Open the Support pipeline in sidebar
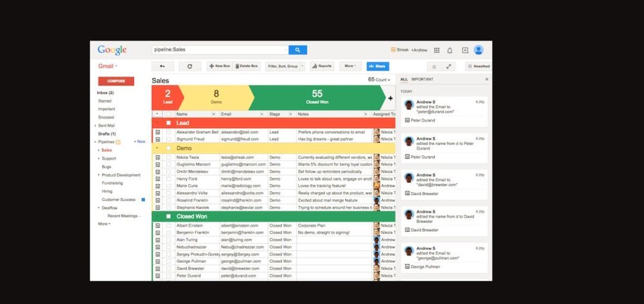This screenshot has height=304, width=644. [109, 158]
